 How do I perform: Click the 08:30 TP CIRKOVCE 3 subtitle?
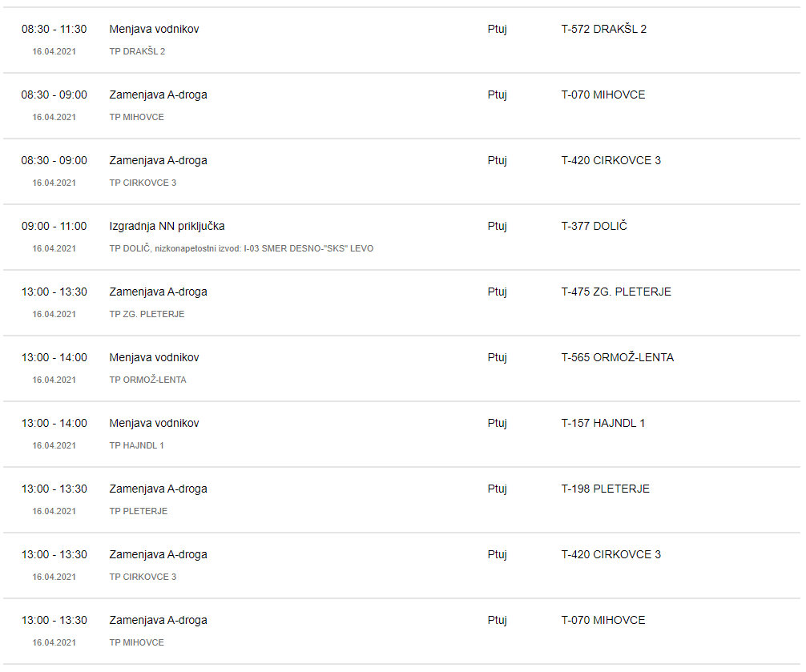coord(143,183)
